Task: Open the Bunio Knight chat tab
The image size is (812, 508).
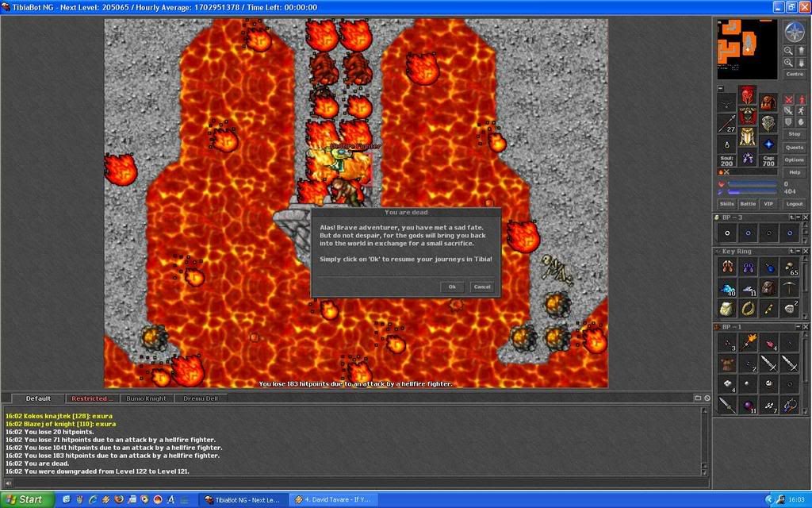Action: click(147, 398)
